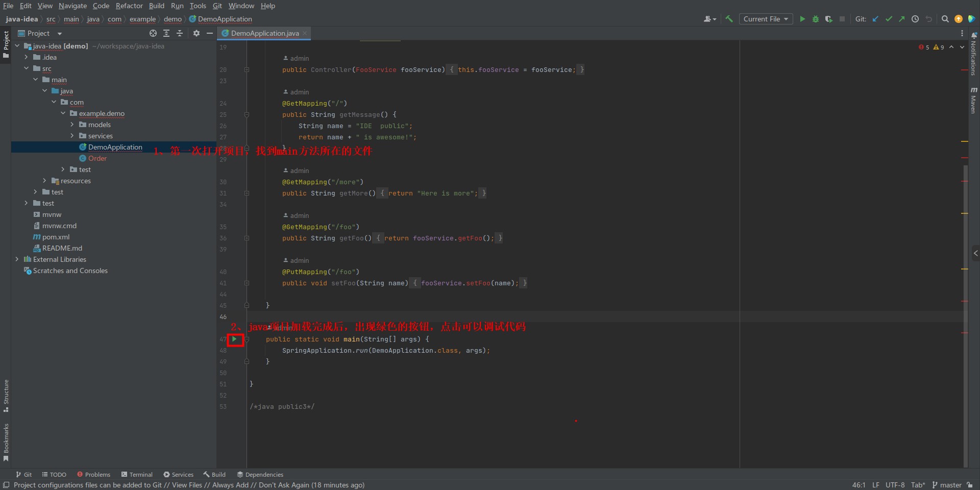Expand the .idea folder
Viewport: 980px width, 490px height.
tap(26, 57)
